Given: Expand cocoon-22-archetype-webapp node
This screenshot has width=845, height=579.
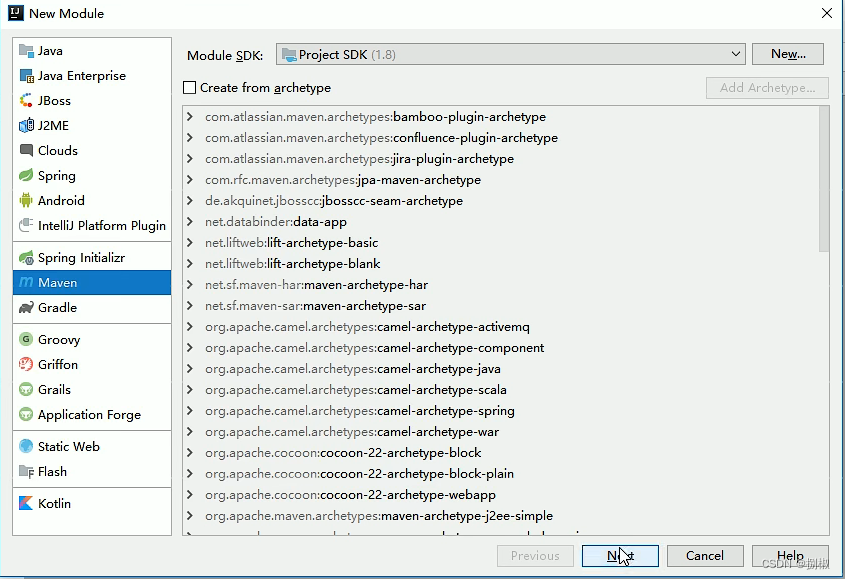Looking at the screenshot, I should (190, 495).
